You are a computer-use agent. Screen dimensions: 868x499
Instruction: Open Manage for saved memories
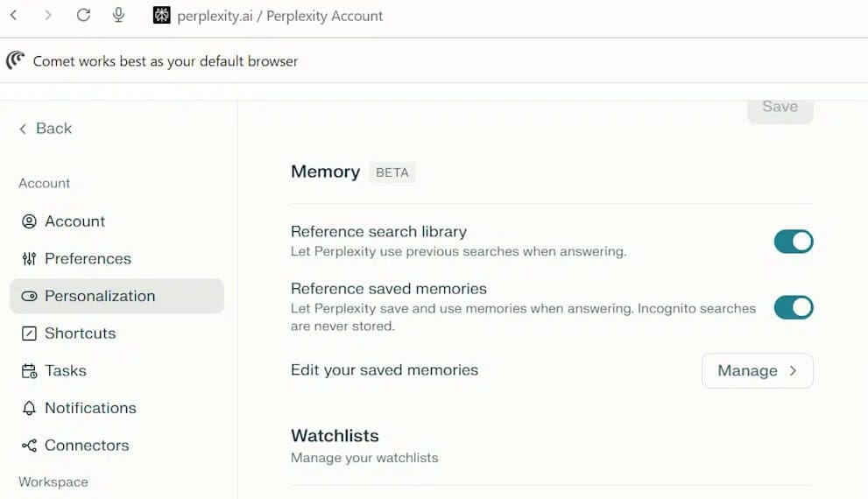tap(758, 370)
